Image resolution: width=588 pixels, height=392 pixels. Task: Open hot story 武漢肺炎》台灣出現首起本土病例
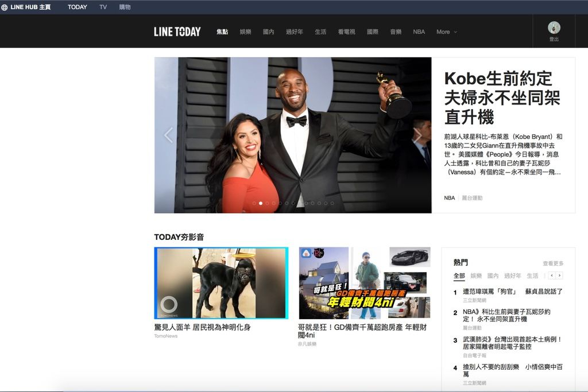(x=513, y=343)
